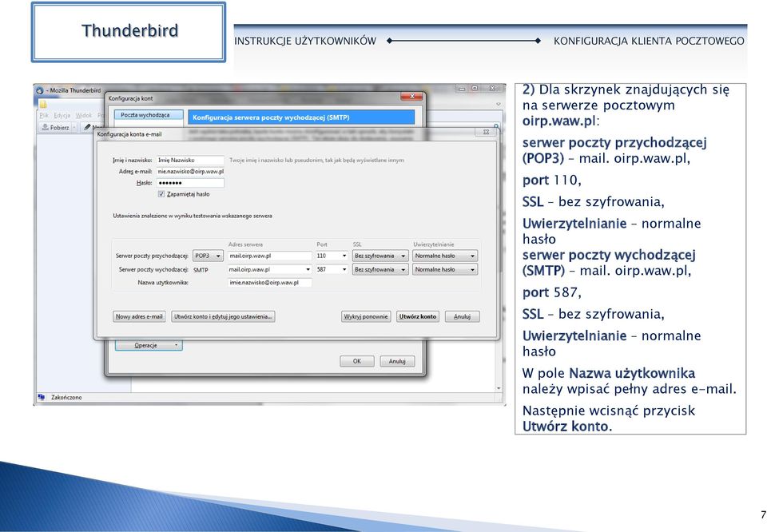Click the Zakończono status bar text
The image size is (767, 532).
pyautogui.click(x=66, y=398)
